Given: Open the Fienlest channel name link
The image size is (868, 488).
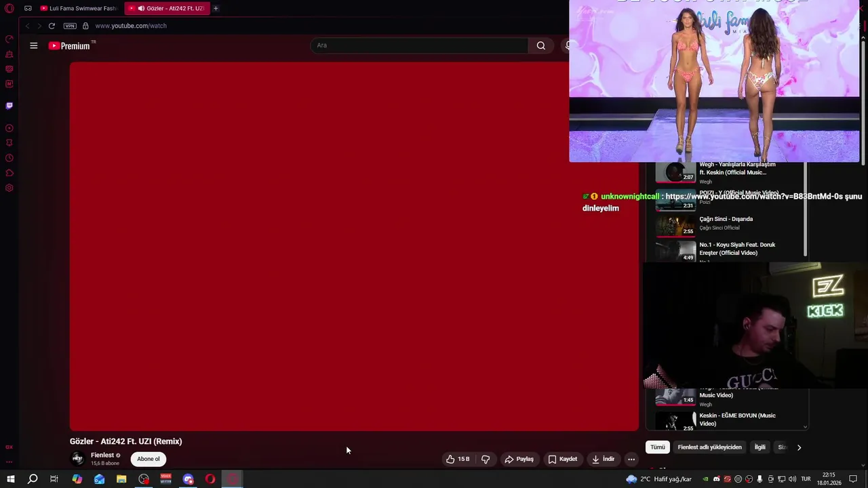Looking at the screenshot, I should point(102,455).
